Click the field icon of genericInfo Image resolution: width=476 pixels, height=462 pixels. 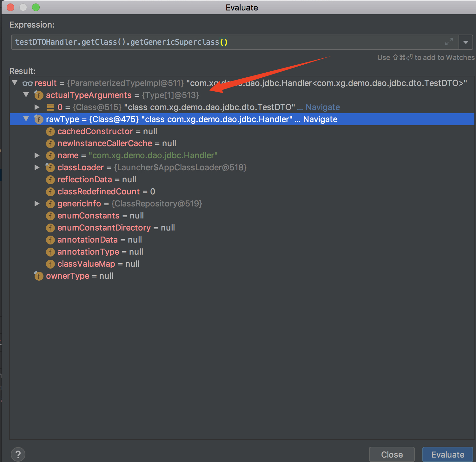point(50,204)
